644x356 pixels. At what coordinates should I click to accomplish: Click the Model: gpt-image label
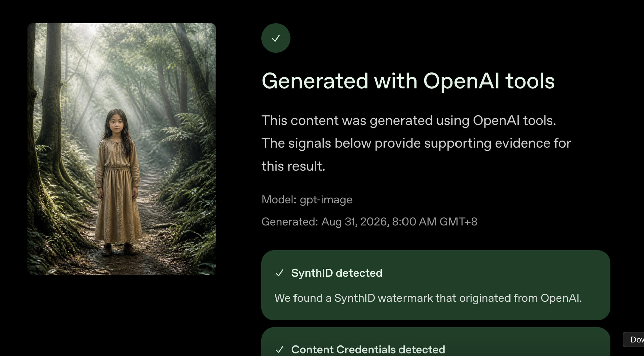tap(307, 200)
